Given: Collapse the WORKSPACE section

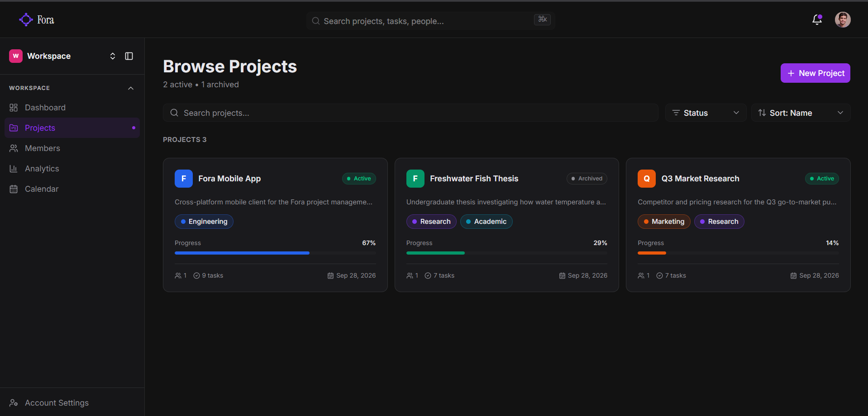Looking at the screenshot, I should point(131,88).
